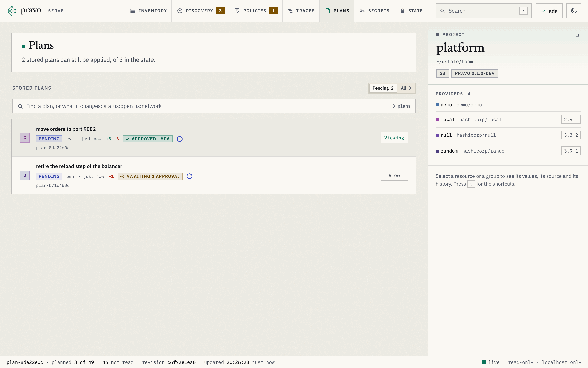Screen dimensions: 588x368
Task: Click the AWAITING 1 APPROVAL badge
Action: (150, 176)
